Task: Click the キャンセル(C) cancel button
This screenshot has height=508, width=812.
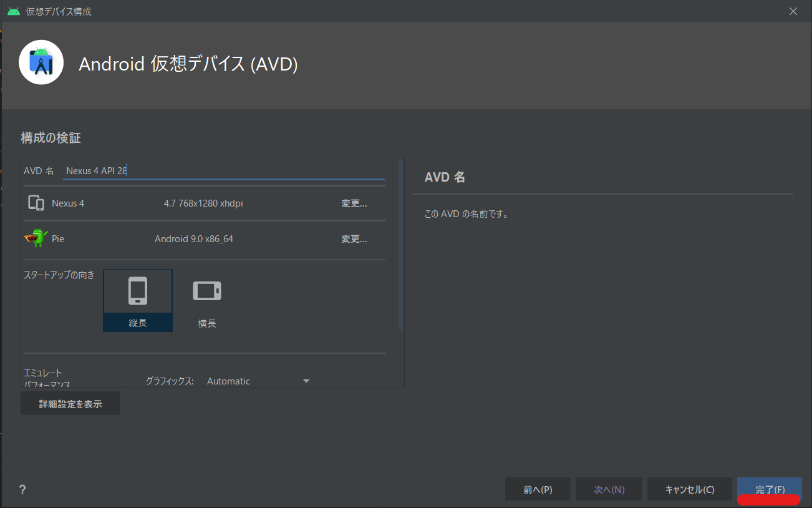Action: pyautogui.click(x=690, y=489)
